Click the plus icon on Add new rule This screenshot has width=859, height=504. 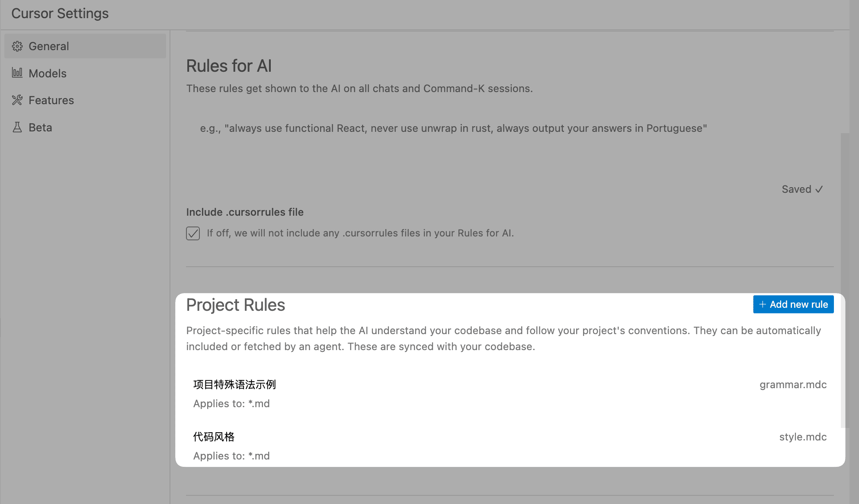763,304
